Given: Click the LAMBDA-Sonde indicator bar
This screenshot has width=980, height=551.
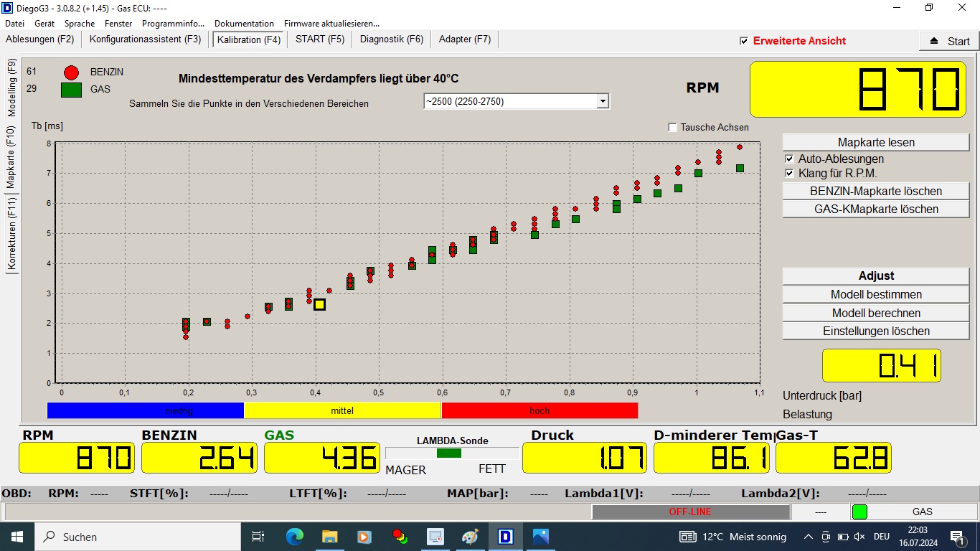Looking at the screenshot, I should point(452,453).
